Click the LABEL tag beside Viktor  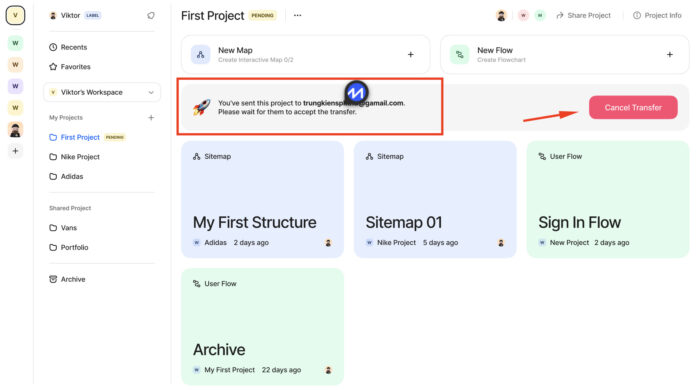[92, 15]
